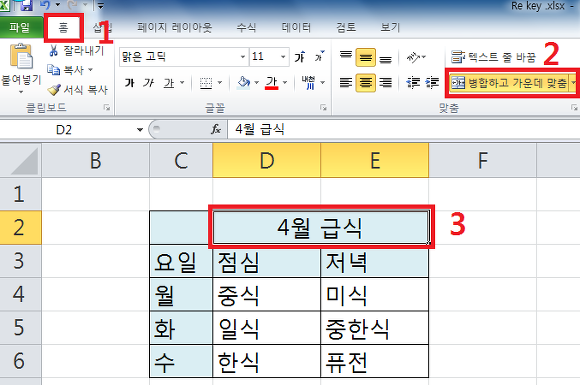The image size is (580, 385).
Task: Open the Name Box dropdown arrow
Action: tap(140, 130)
